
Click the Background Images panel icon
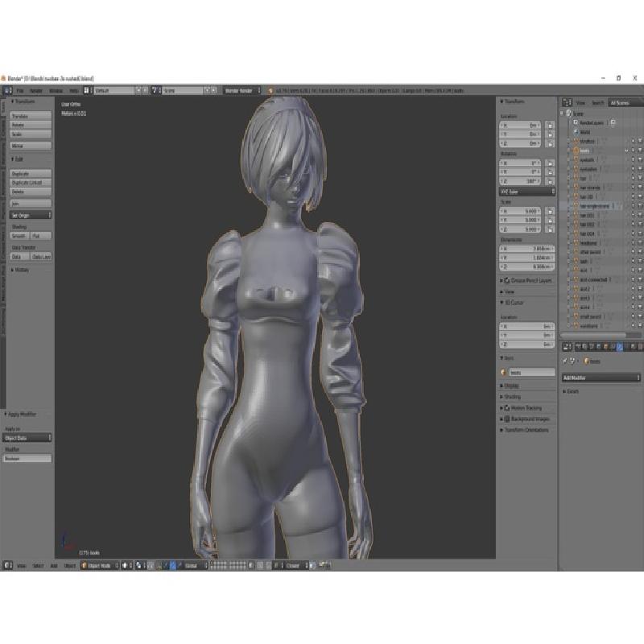[x=507, y=419]
